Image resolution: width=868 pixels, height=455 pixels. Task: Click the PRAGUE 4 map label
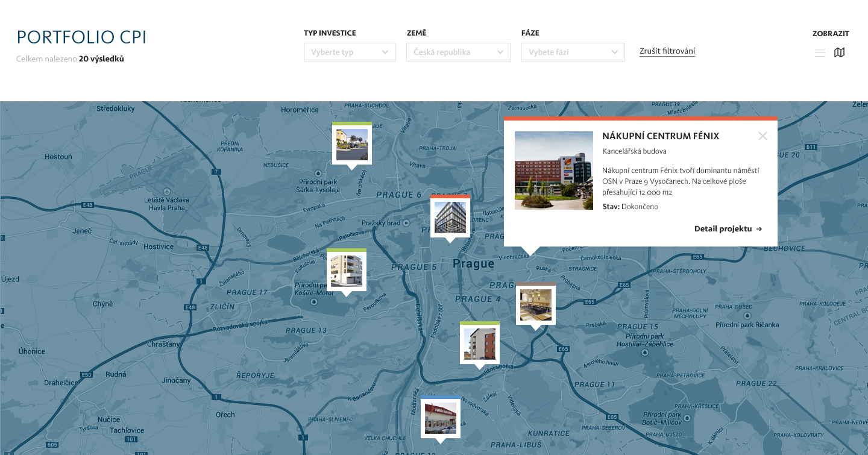click(478, 299)
